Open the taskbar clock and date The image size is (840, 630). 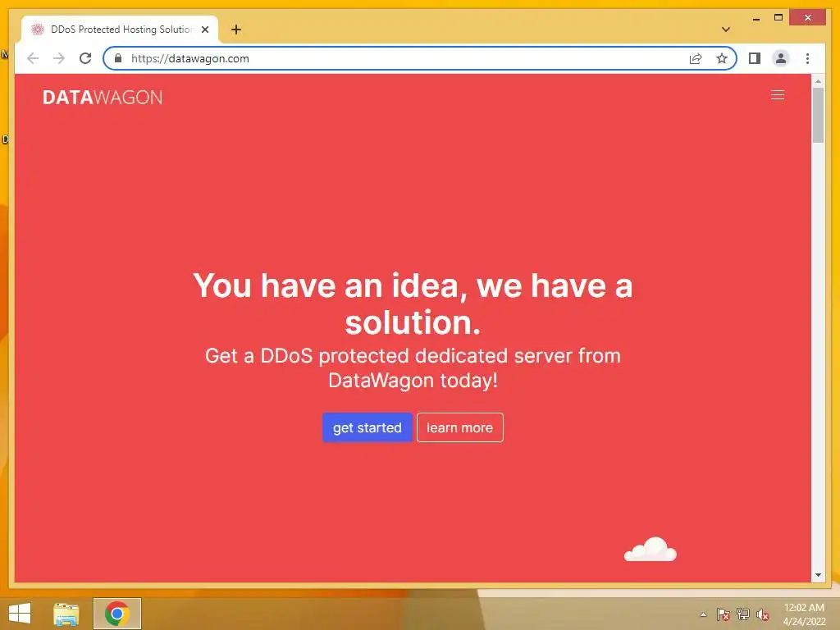pyautogui.click(x=804, y=614)
